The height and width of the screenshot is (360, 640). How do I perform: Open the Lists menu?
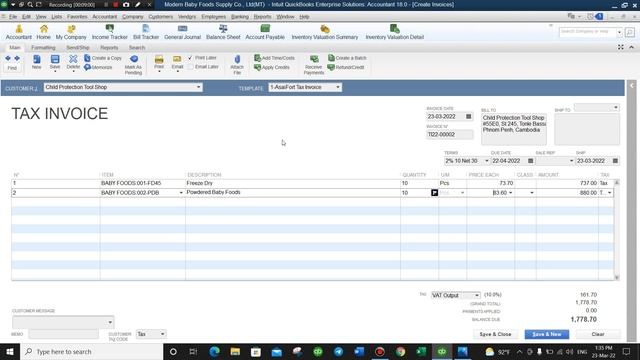(x=57, y=17)
